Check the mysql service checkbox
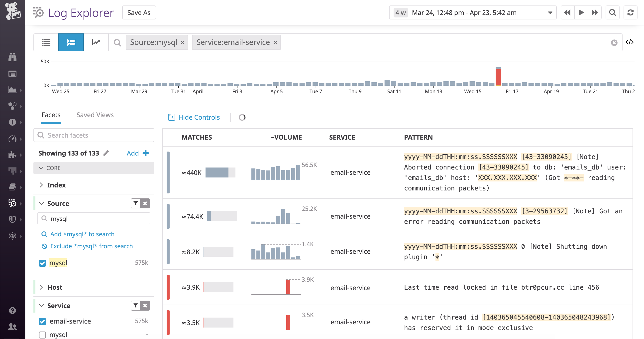 click(x=42, y=335)
